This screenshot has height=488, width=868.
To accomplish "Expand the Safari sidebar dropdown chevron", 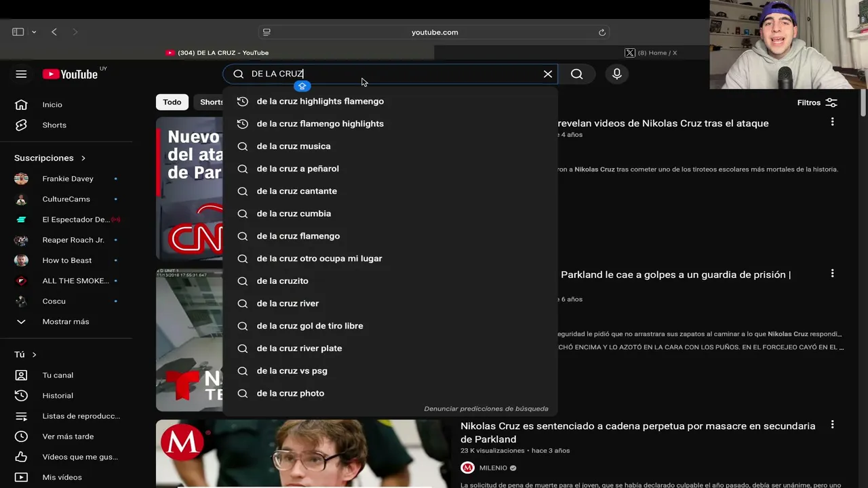I will pyautogui.click(x=34, y=32).
